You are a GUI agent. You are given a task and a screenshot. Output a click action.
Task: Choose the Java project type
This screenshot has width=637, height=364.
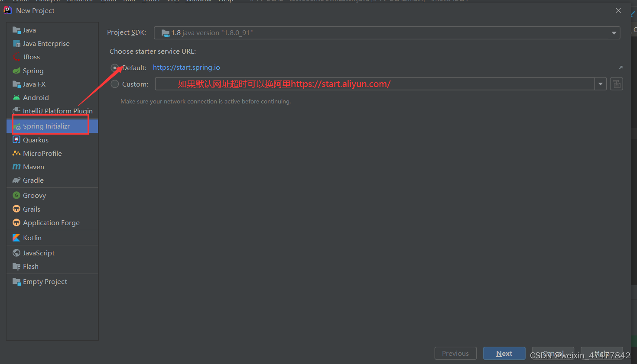[x=52, y=30]
